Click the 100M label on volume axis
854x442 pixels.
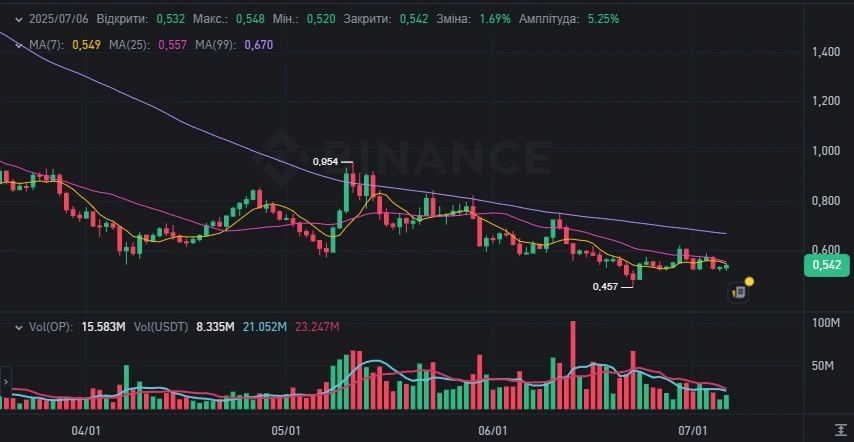pos(826,324)
